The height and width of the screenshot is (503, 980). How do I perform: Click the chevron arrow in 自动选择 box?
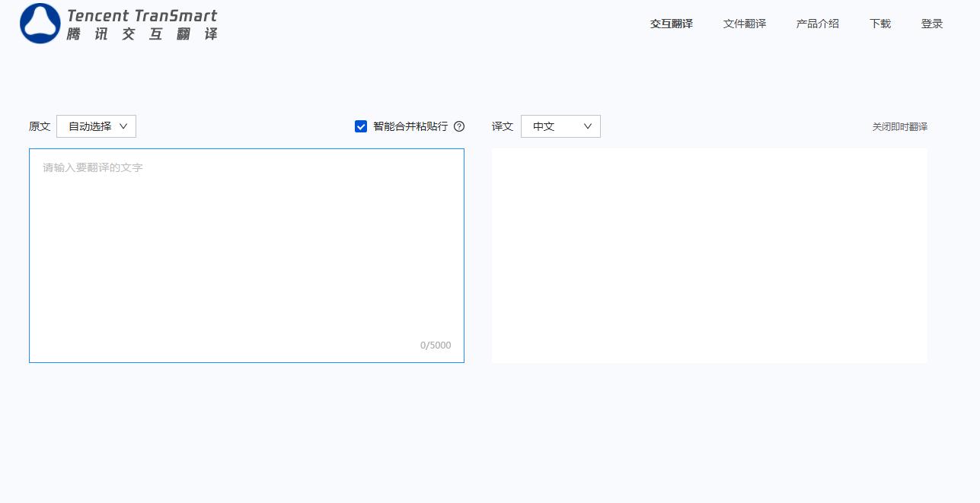(x=123, y=126)
